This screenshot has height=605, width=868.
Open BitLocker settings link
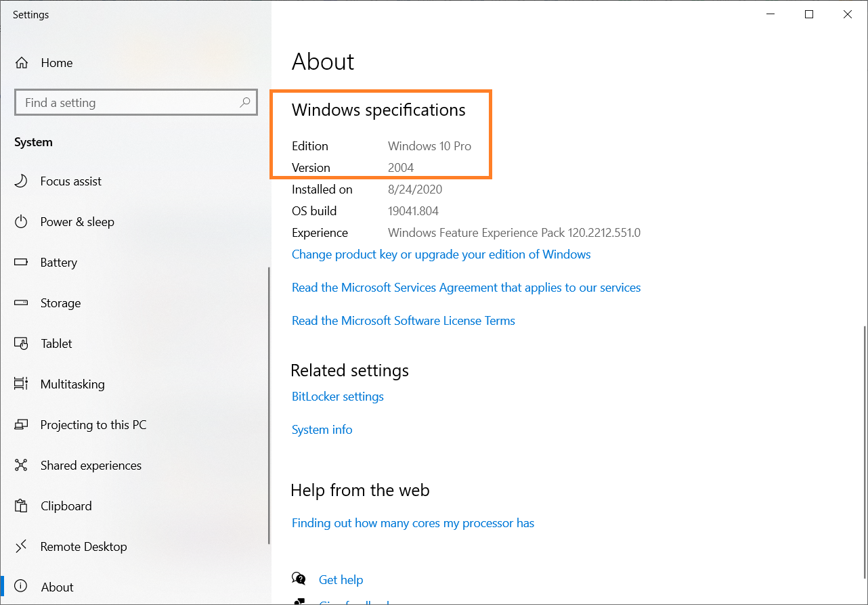pyautogui.click(x=337, y=397)
